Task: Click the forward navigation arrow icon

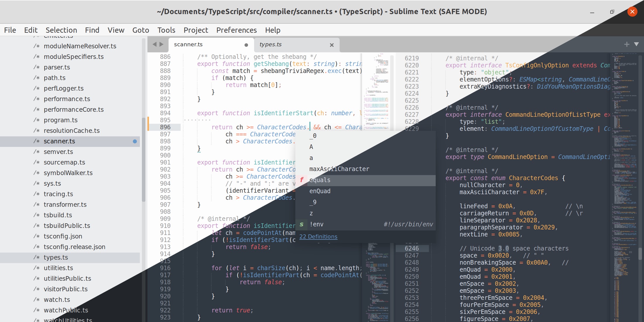Action: (x=161, y=44)
